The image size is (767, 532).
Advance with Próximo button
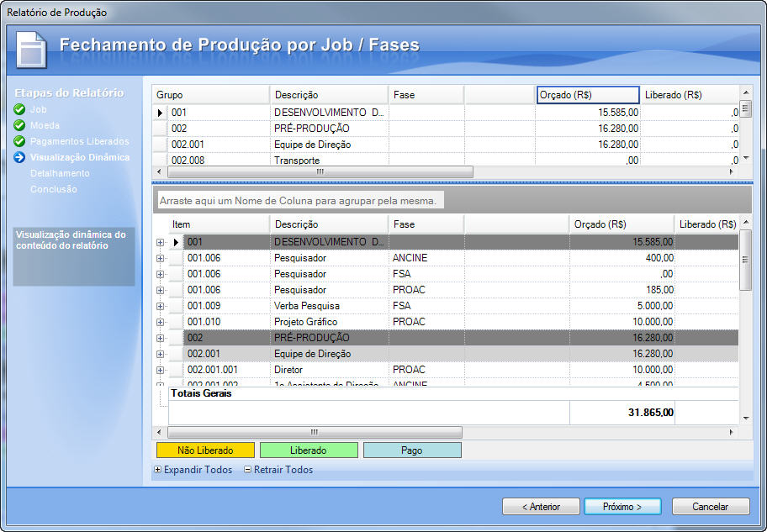pos(622,507)
